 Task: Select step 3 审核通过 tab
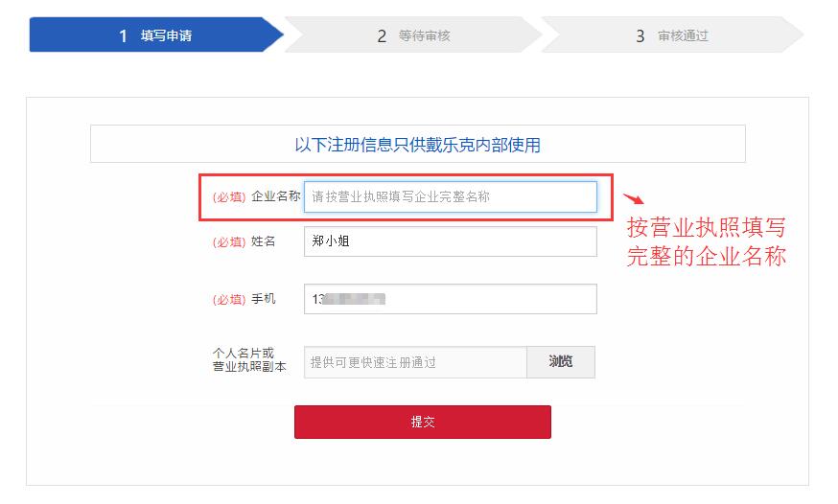[672, 34]
